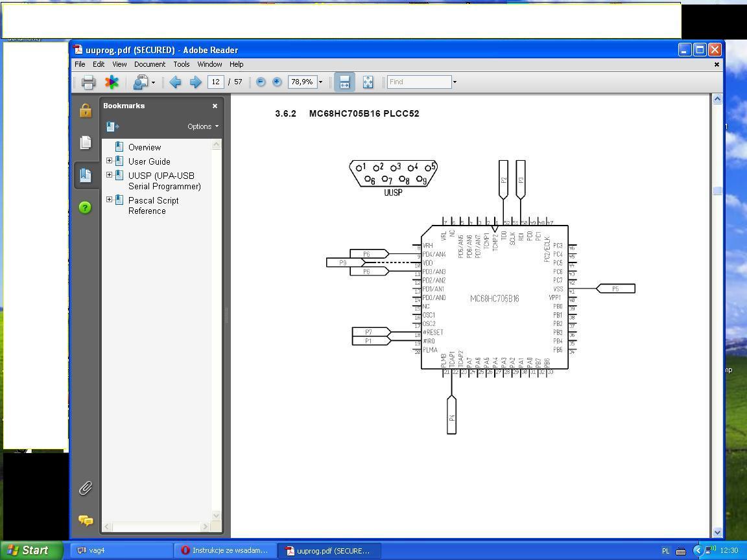Open the View menu
The image size is (747, 560).
coord(119,64)
